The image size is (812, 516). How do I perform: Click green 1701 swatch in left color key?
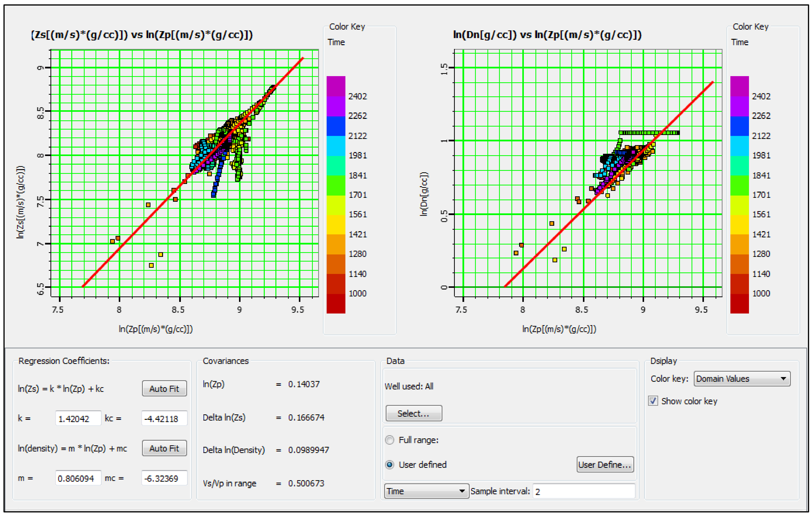point(336,185)
